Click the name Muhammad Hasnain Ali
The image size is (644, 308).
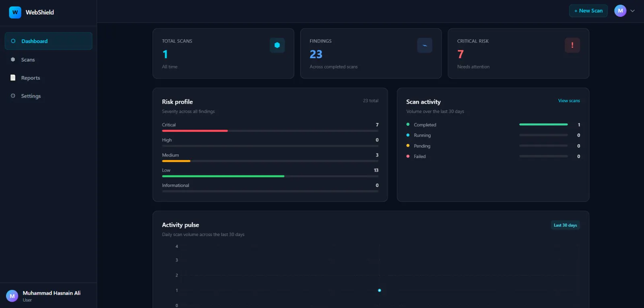pos(52,293)
